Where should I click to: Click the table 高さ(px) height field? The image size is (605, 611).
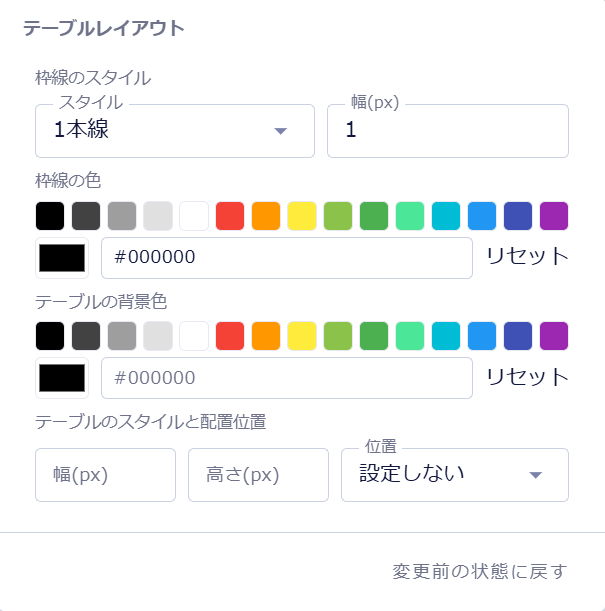click(x=258, y=474)
